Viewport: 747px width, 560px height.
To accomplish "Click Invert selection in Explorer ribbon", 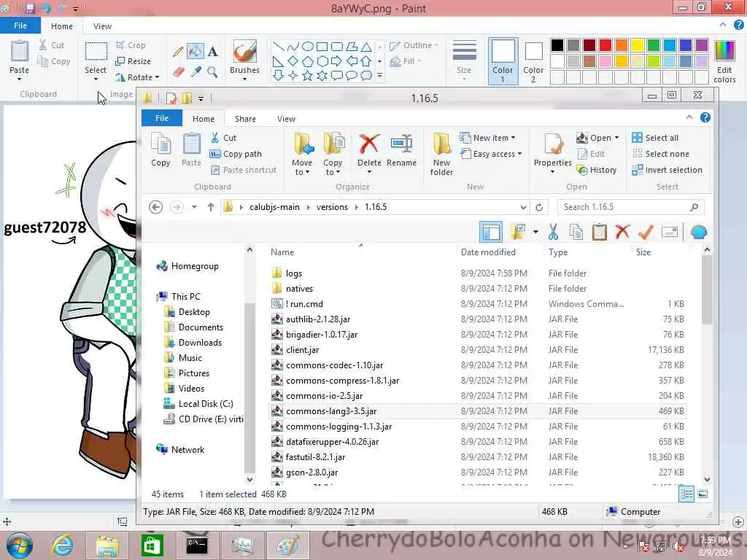I will click(667, 170).
